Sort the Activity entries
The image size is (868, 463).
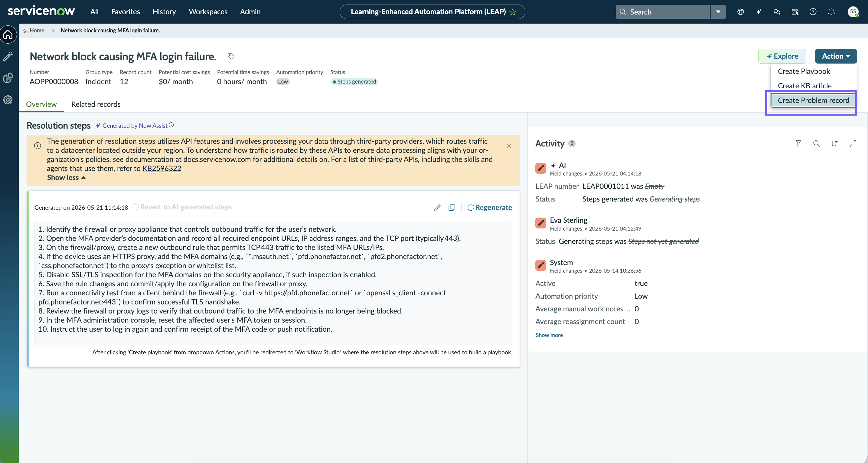coord(834,143)
